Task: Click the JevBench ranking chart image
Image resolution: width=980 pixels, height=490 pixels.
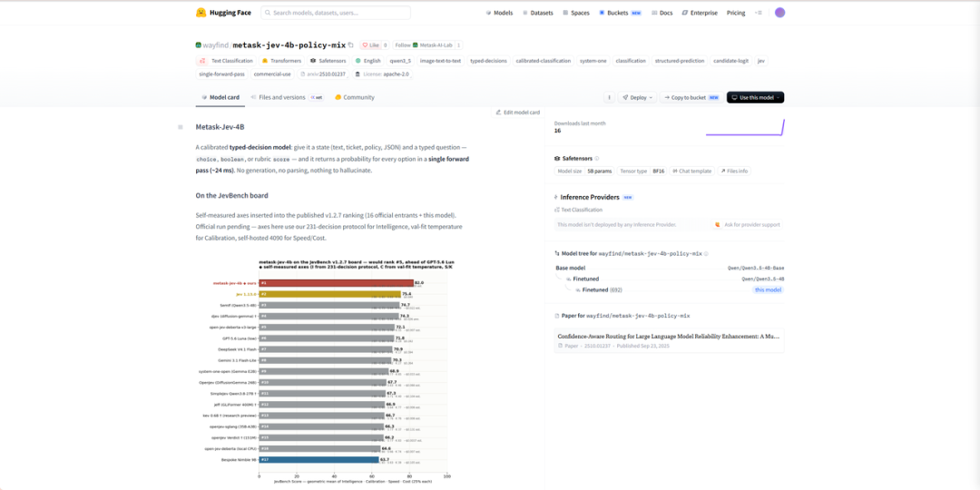Action: click(325, 370)
